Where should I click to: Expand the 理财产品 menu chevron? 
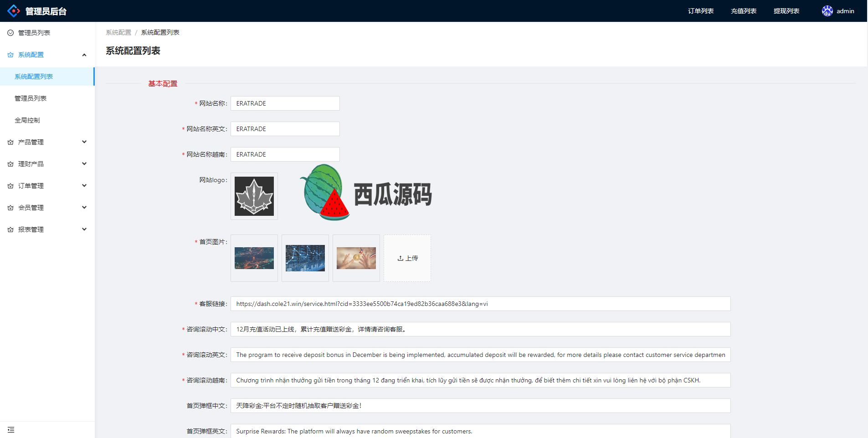(84, 164)
